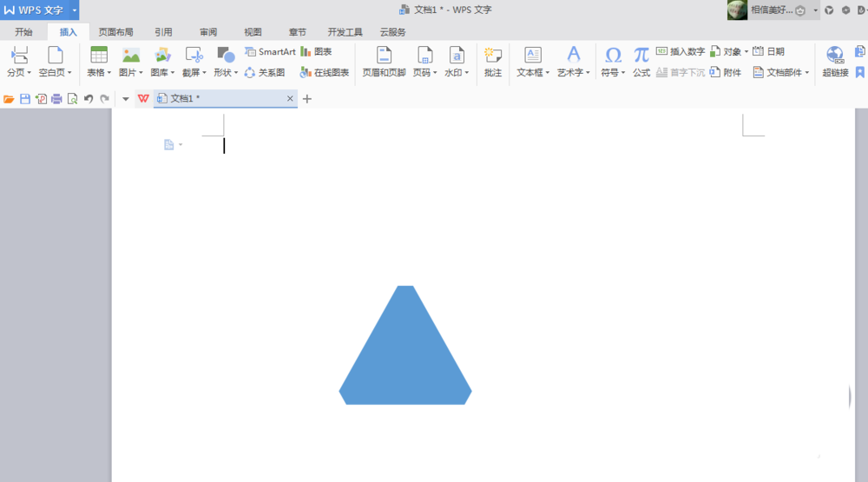868x482 pixels.
Task: Click the red WPS home icon
Action: click(x=143, y=99)
